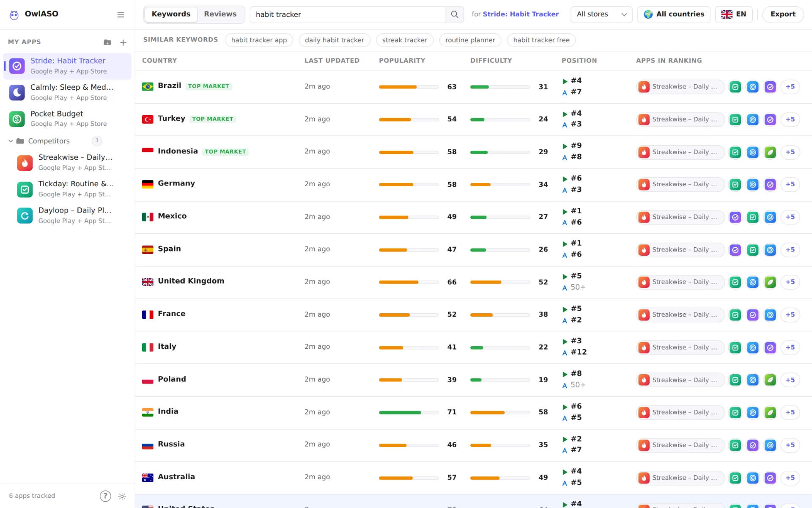Image resolution: width=812 pixels, height=508 pixels.
Task: Open the help question mark icon
Action: (105, 496)
